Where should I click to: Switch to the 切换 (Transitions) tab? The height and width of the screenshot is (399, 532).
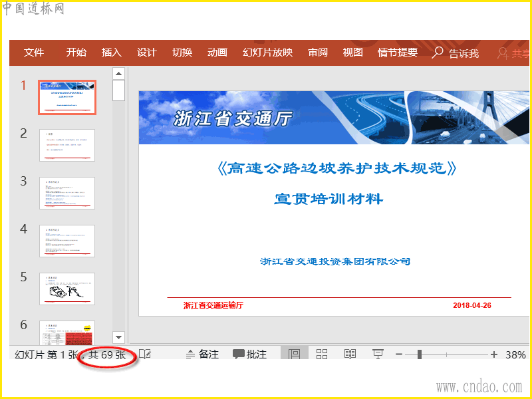pos(182,53)
